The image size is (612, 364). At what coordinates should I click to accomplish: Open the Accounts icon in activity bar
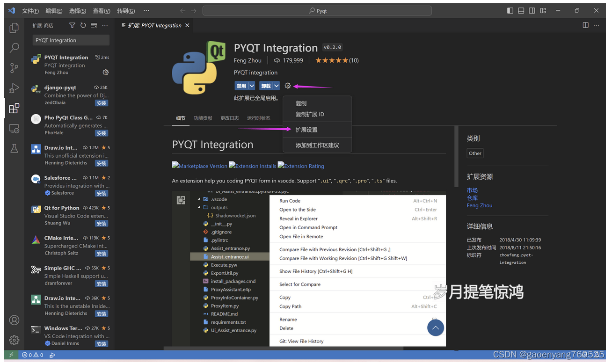[x=14, y=320]
